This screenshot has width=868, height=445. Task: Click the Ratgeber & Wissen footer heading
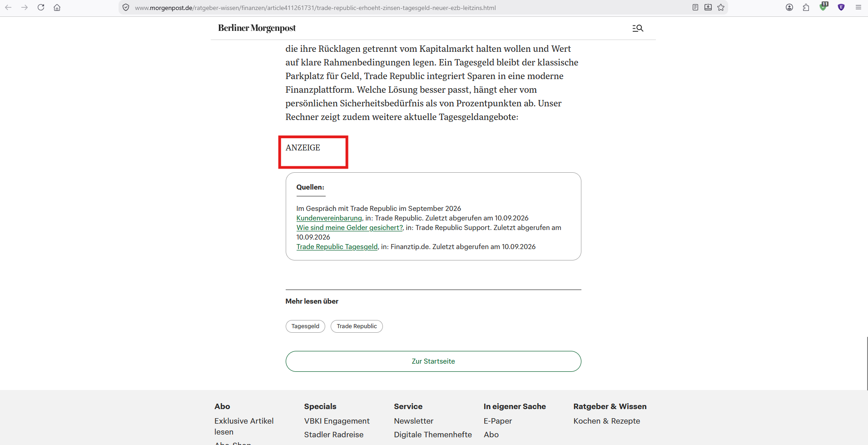(x=610, y=406)
